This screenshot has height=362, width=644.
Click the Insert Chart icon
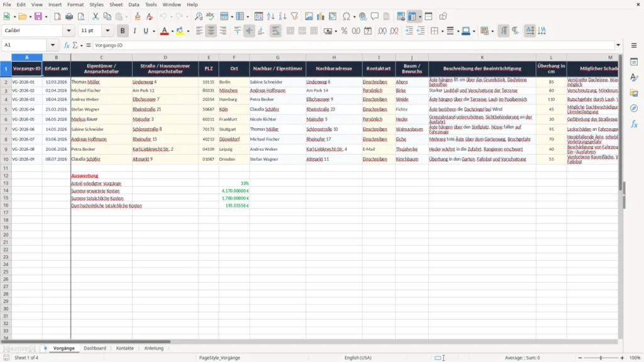coord(321,16)
